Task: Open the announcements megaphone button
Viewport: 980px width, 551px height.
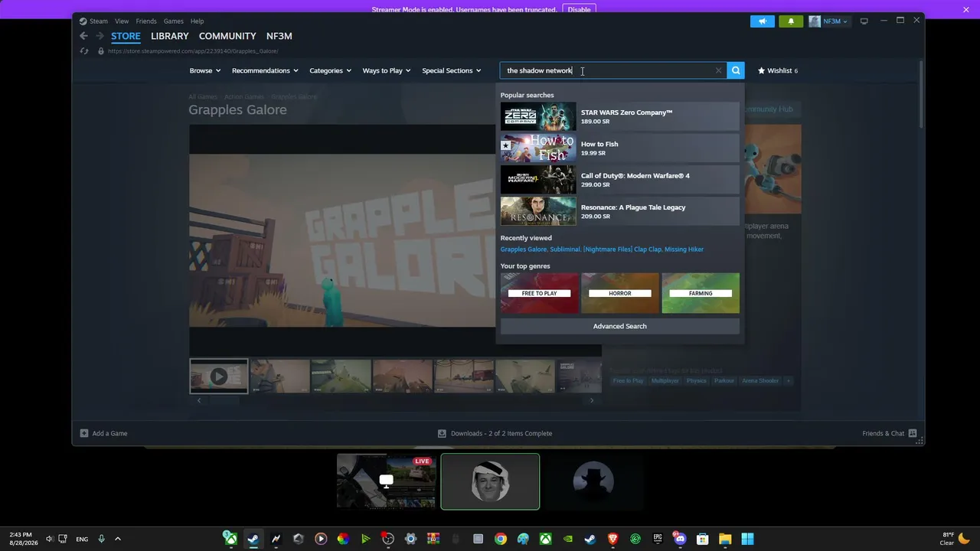Action: 763,21
